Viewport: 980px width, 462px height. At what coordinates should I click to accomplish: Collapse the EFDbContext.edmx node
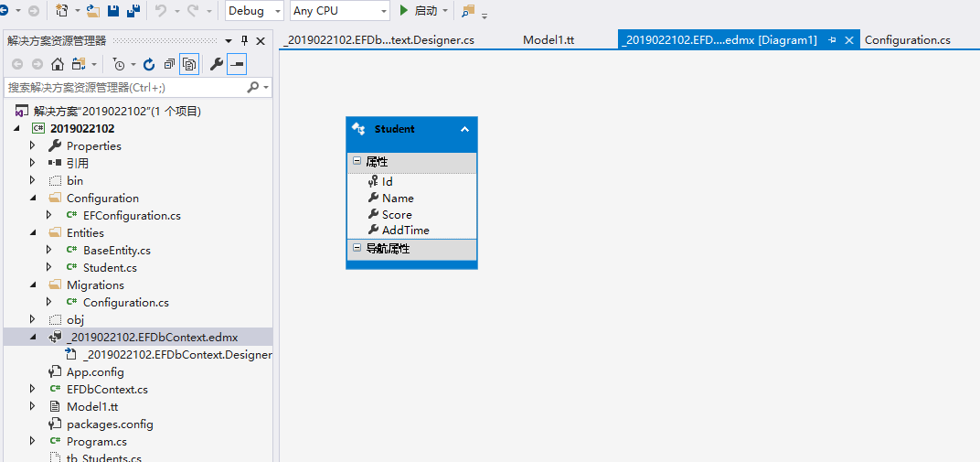(33, 337)
